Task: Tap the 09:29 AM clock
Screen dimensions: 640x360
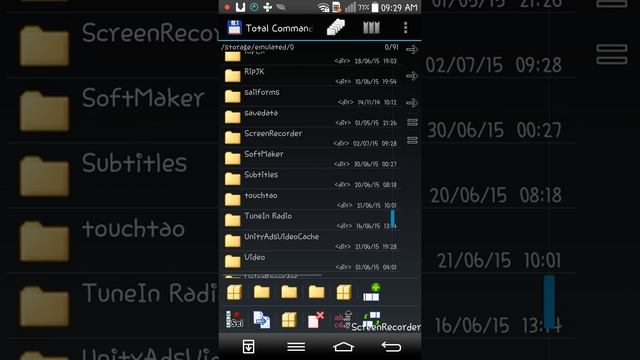Action: tap(399, 7)
